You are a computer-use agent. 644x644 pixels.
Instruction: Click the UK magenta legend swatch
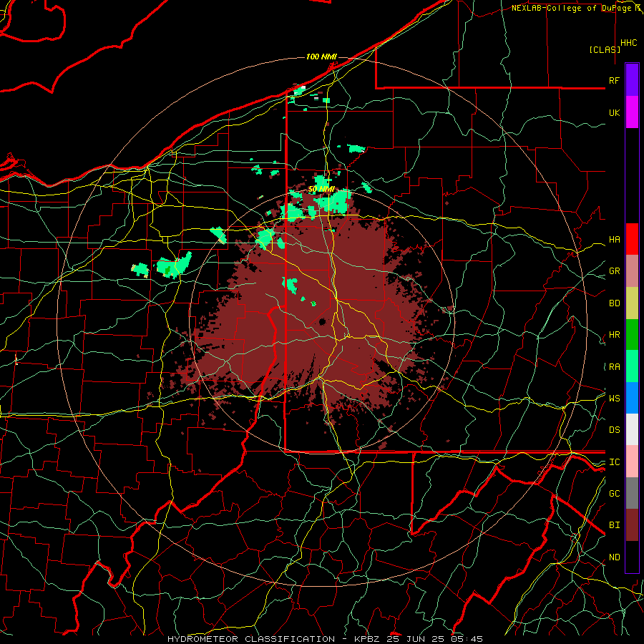[x=632, y=112]
